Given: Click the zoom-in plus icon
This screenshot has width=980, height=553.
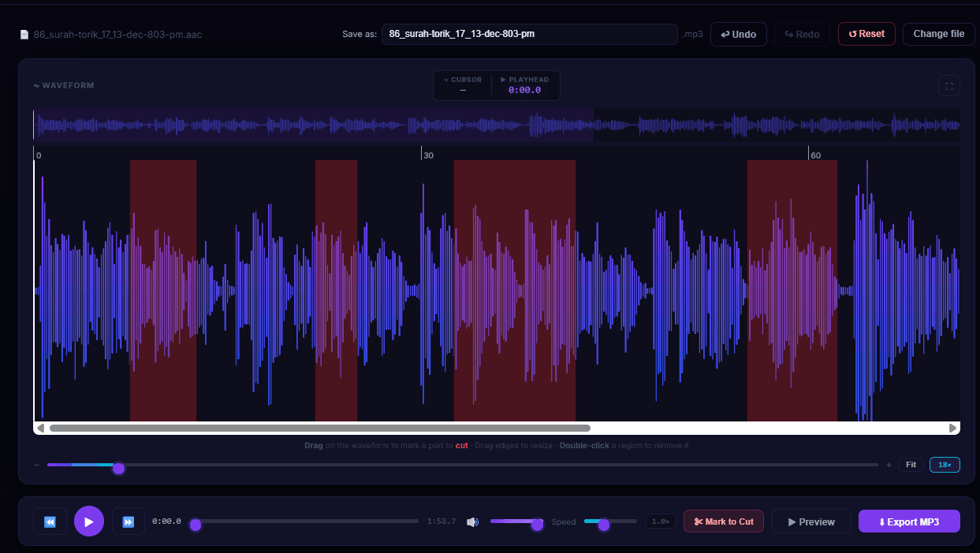Looking at the screenshot, I should (889, 465).
